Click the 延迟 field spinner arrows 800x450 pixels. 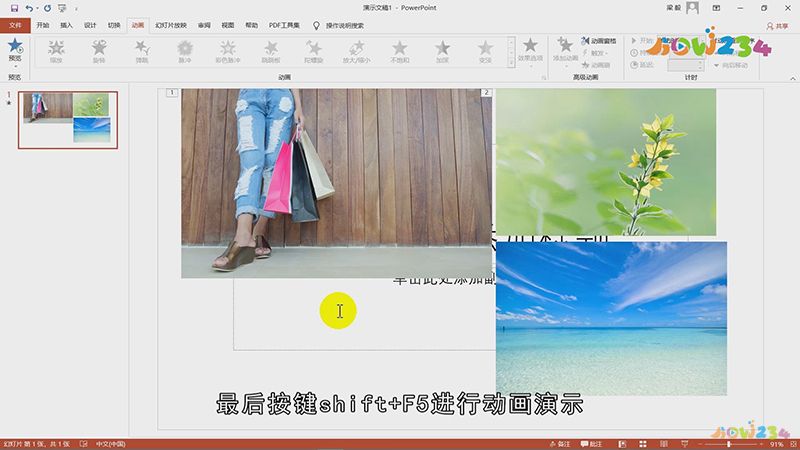pos(701,65)
